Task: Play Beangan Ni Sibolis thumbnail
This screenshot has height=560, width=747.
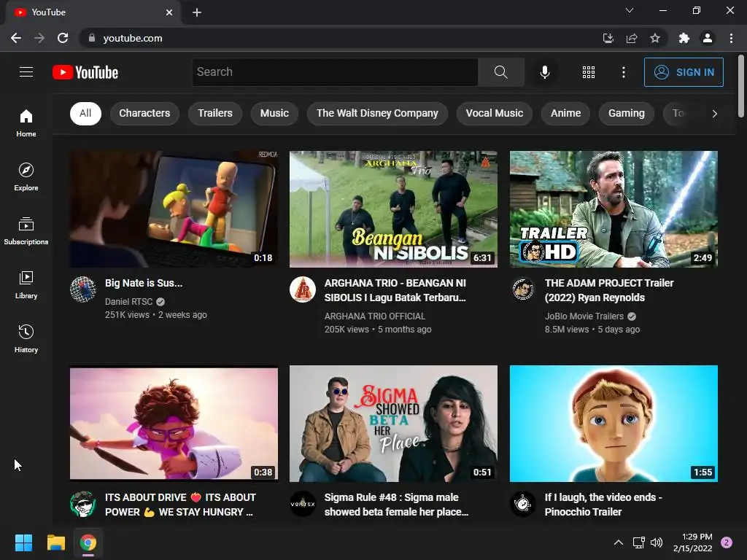Action: point(393,209)
